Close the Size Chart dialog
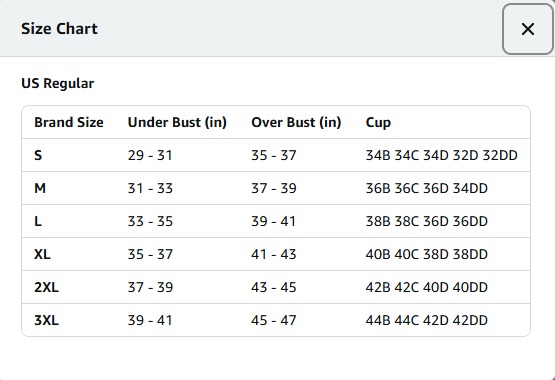This screenshot has width=555, height=380. (527, 29)
